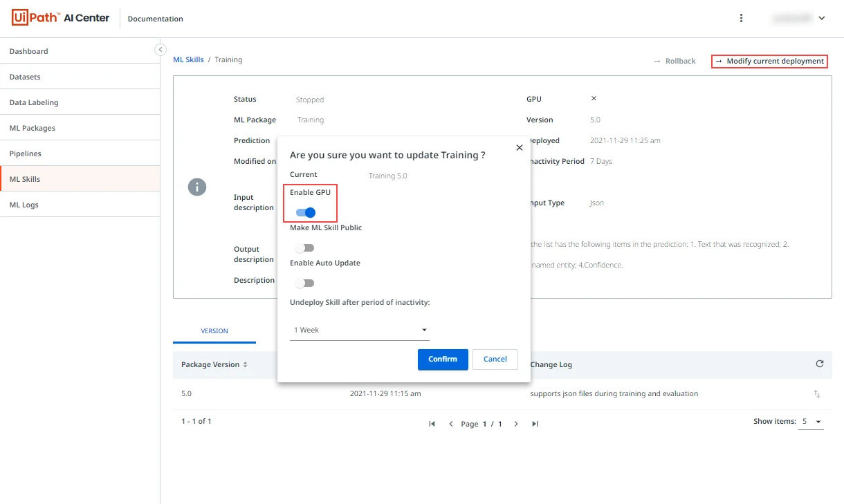Open the Show items count dropdown
Viewport: 844px width, 504px height.
click(811, 421)
